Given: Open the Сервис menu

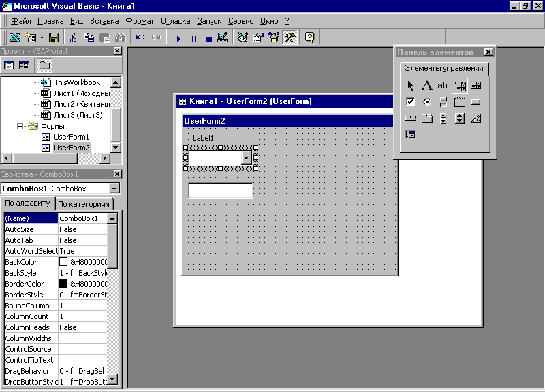Looking at the screenshot, I should [241, 21].
